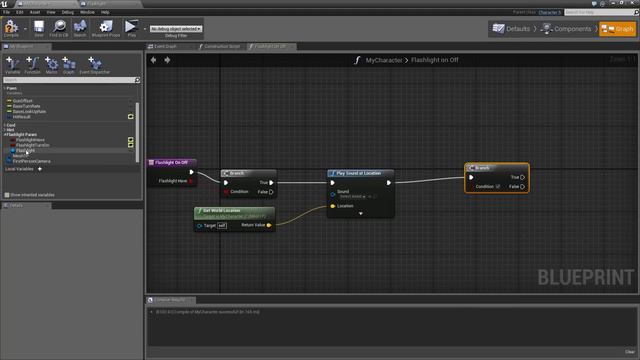Toggle selected Branch node Condition checkbox
The height and width of the screenshot is (360, 640).
498,187
